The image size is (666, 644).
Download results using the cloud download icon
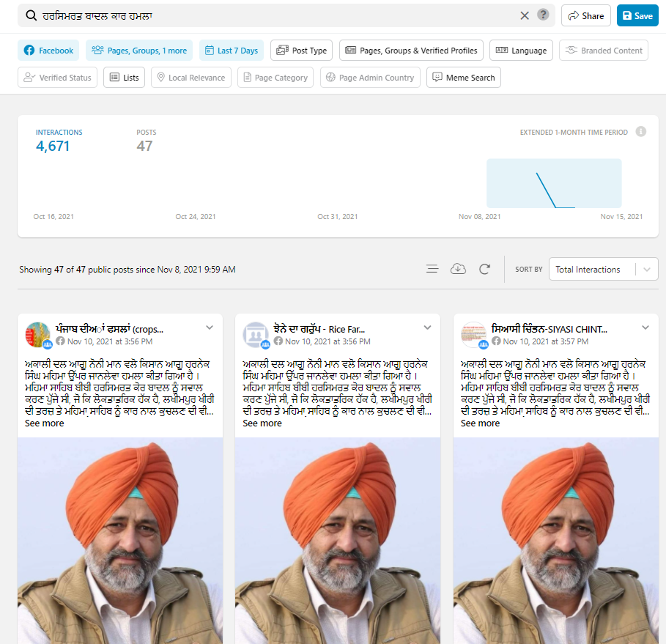(458, 269)
